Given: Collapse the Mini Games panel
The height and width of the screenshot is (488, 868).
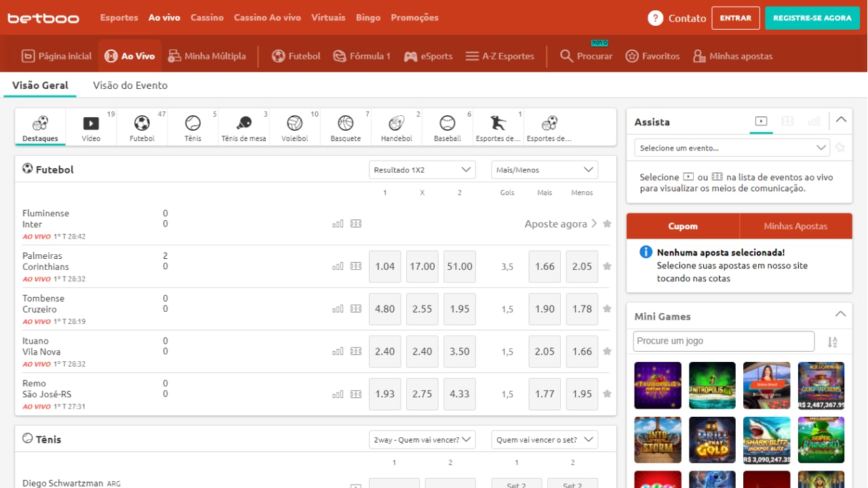Looking at the screenshot, I should (x=841, y=314).
